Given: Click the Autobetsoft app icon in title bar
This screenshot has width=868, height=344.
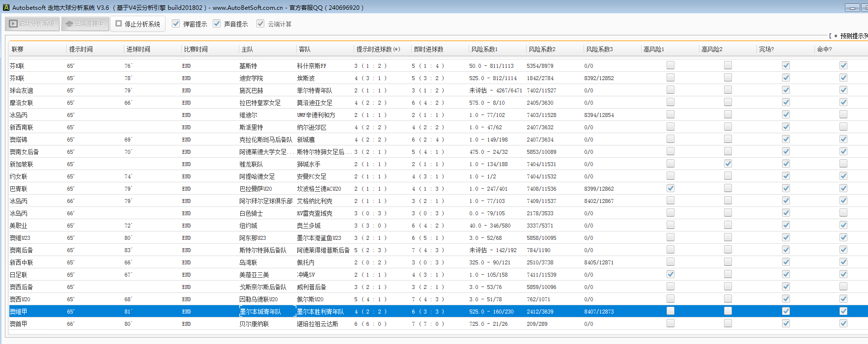Looking at the screenshot, I should 6,7.
